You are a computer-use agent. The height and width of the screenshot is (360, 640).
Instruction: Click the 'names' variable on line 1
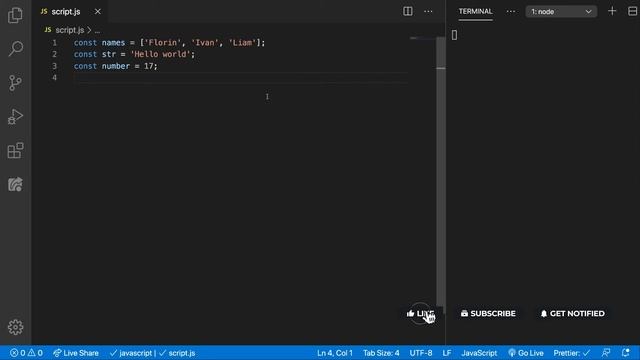113,42
